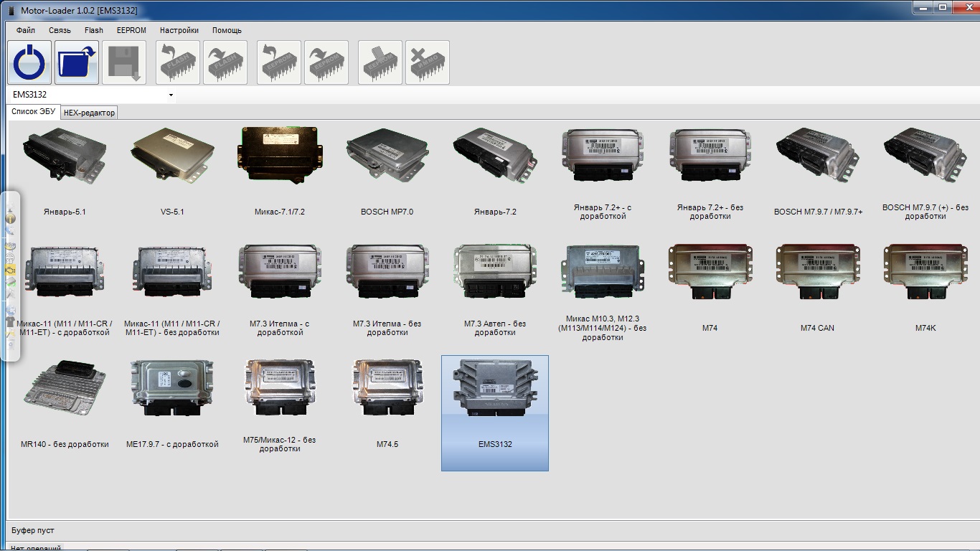980x551 pixels.
Task: Click the grayed-out save floppy disk icon
Action: 124,62
